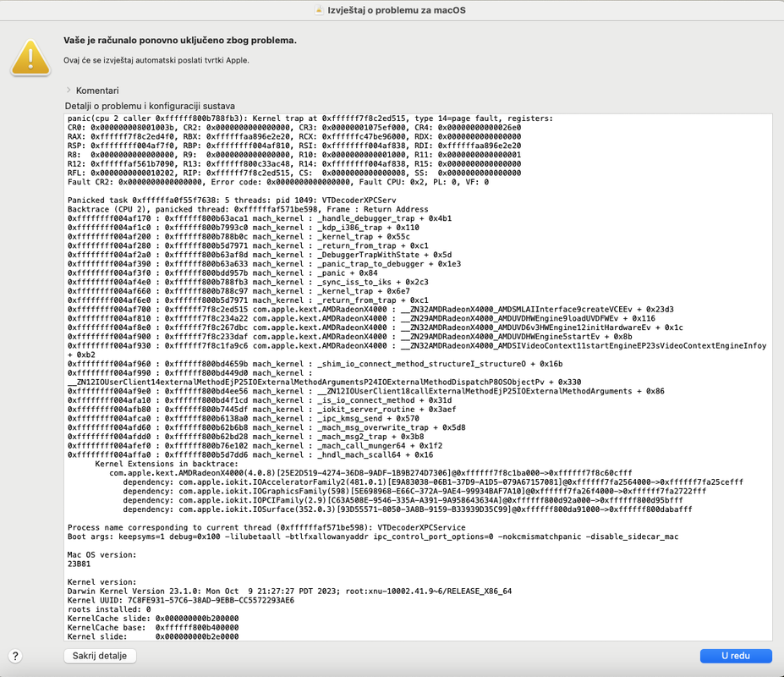The image size is (784, 677).
Task: Expand the Komentari disclosure arrow
Action: (x=69, y=90)
